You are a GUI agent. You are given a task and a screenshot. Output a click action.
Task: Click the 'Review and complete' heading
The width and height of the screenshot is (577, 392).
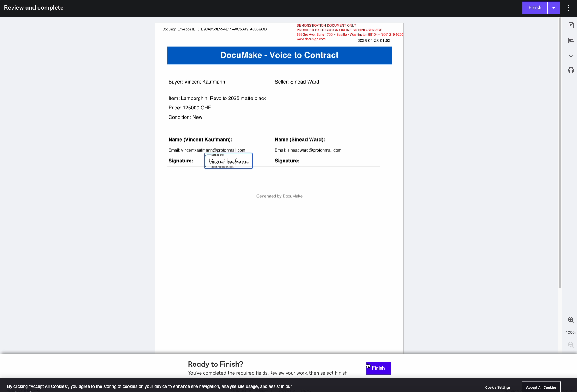point(34,8)
